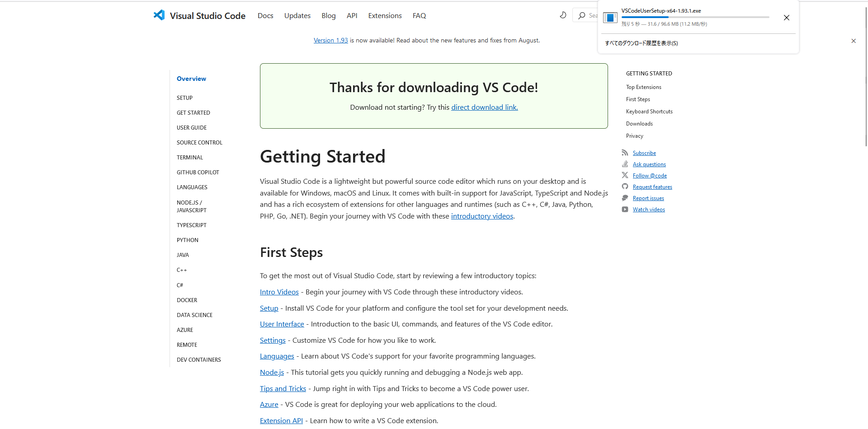This screenshot has width=868, height=429.
Task: Expand the PYTHON sidebar section
Action: pyautogui.click(x=188, y=240)
